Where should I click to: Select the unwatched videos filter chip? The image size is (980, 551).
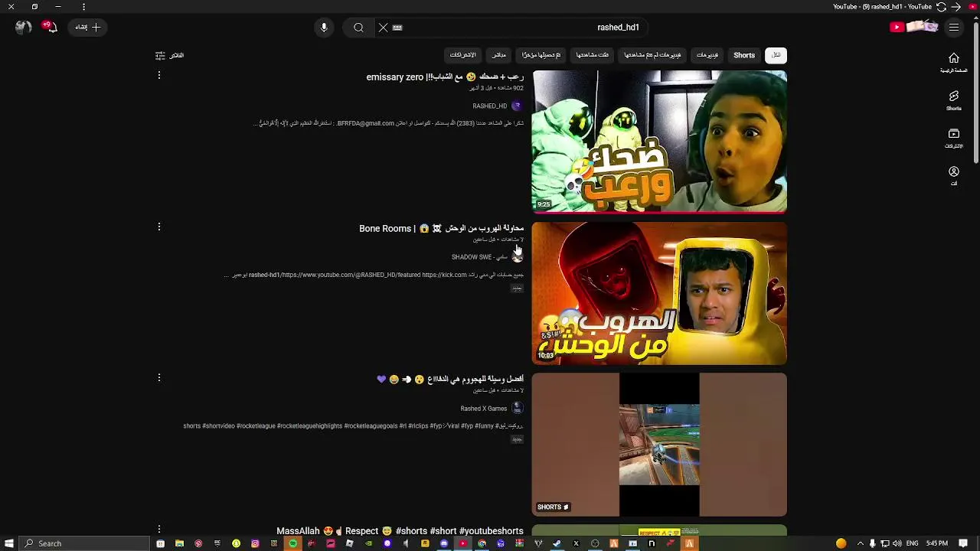[x=652, y=55]
